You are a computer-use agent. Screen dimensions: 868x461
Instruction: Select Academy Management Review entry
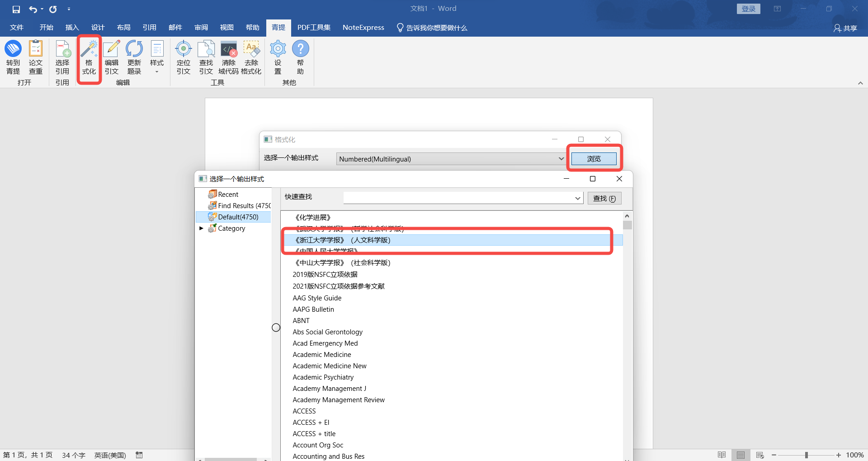click(x=339, y=400)
